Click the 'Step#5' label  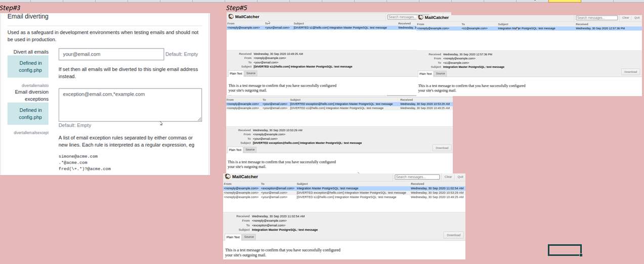pyautogui.click(x=236, y=8)
